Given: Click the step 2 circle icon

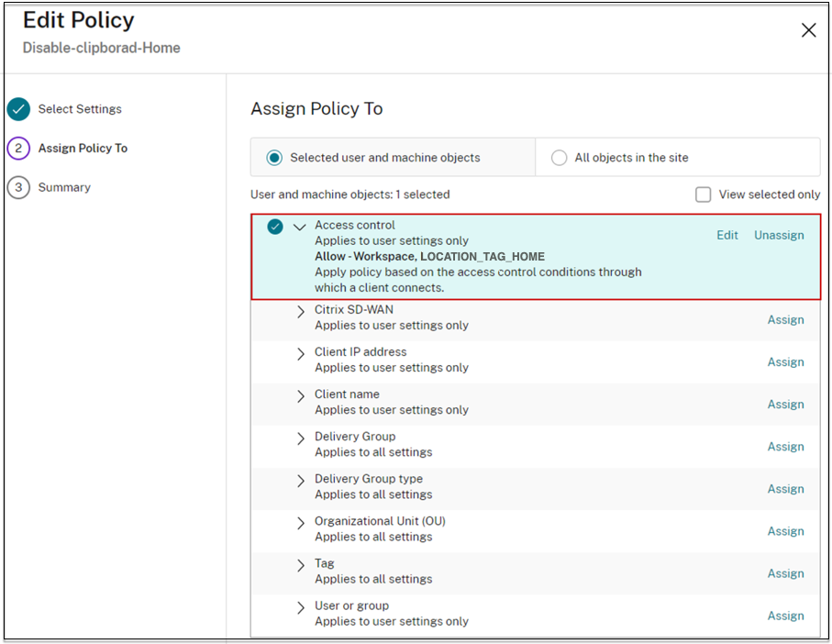Looking at the screenshot, I should 18,149.
